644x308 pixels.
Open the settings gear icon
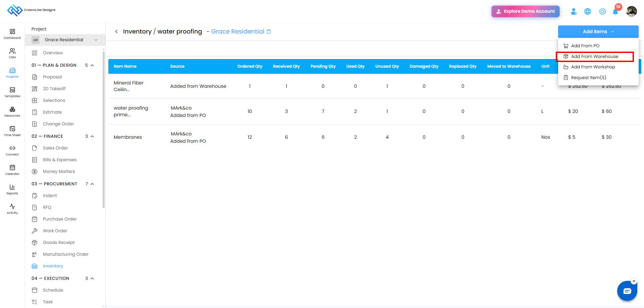pyautogui.click(x=602, y=12)
